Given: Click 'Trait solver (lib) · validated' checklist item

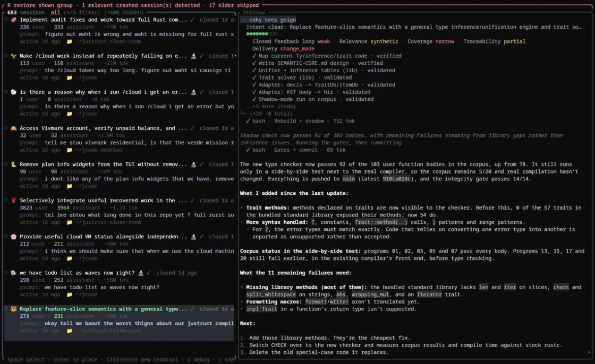Looking at the screenshot, I should pyautogui.click(x=302, y=77).
